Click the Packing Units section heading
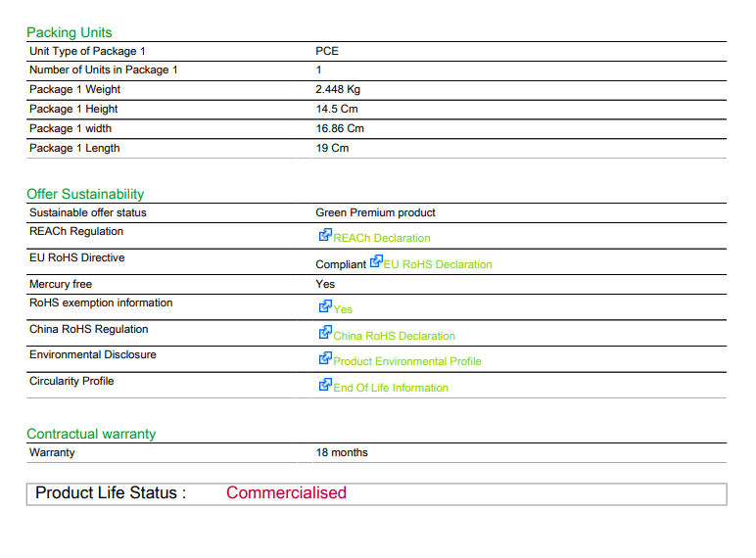Screen dimensions: 756x558 coord(70,32)
